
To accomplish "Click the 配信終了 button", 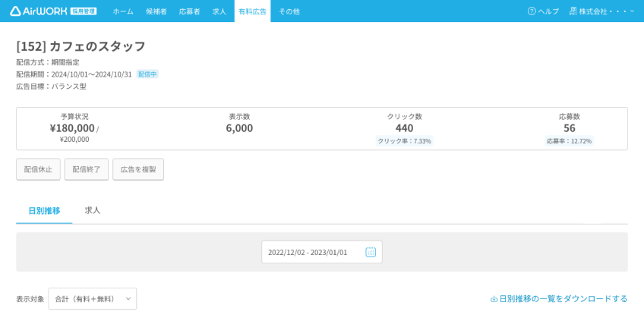I will pyautogui.click(x=87, y=169).
